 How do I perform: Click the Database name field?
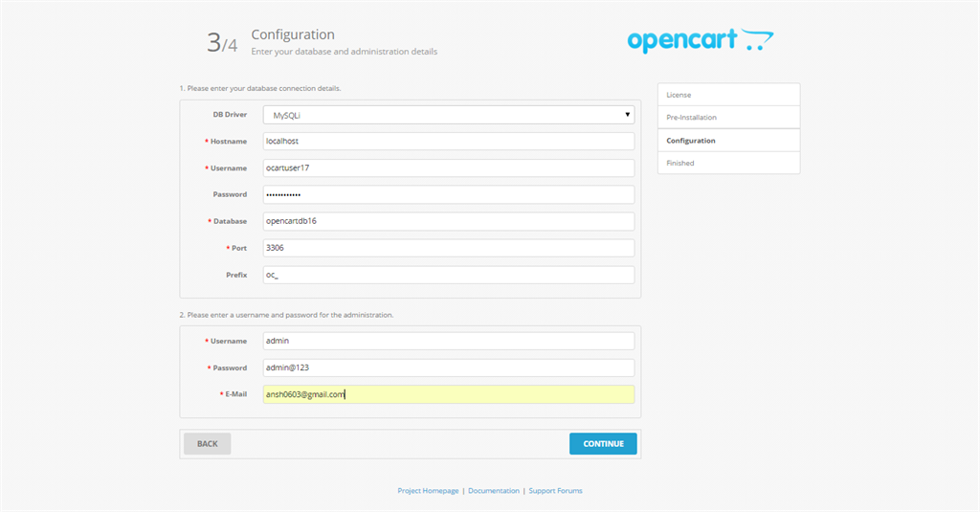pos(449,222)
